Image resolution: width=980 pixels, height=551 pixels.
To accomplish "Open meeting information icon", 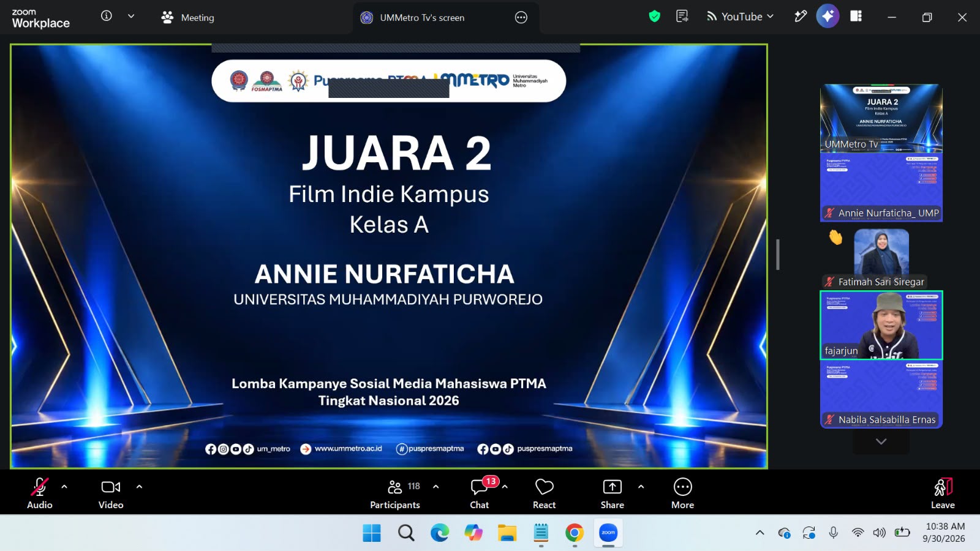I will (x=107, y=16).
